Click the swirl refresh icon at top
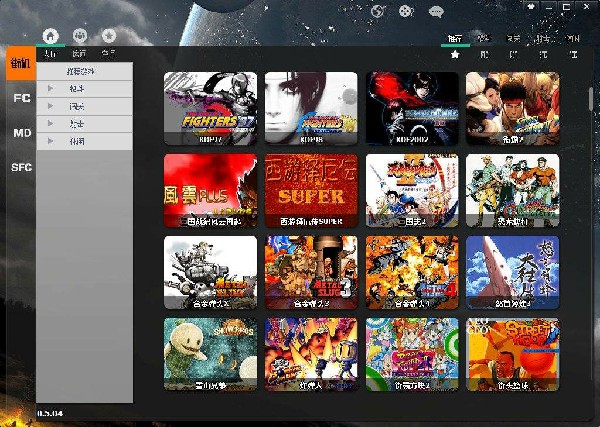 tap(378, 12)
